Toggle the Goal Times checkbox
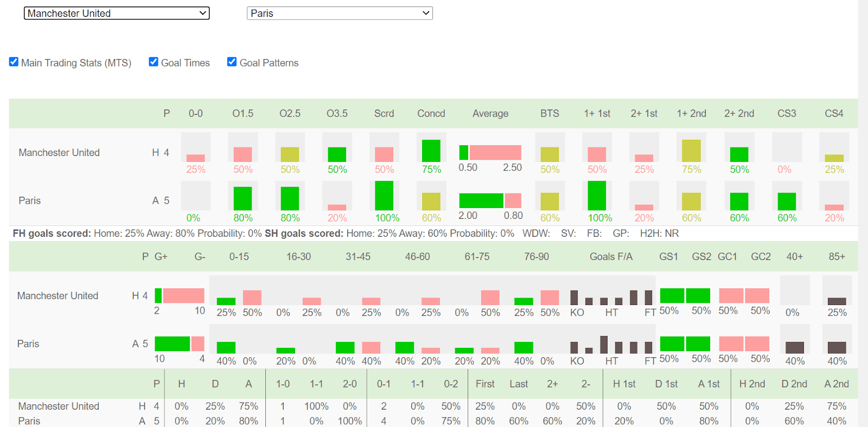The width and height of the screenshot is (868, 427). pyautogui.click(x=154, y=62)
